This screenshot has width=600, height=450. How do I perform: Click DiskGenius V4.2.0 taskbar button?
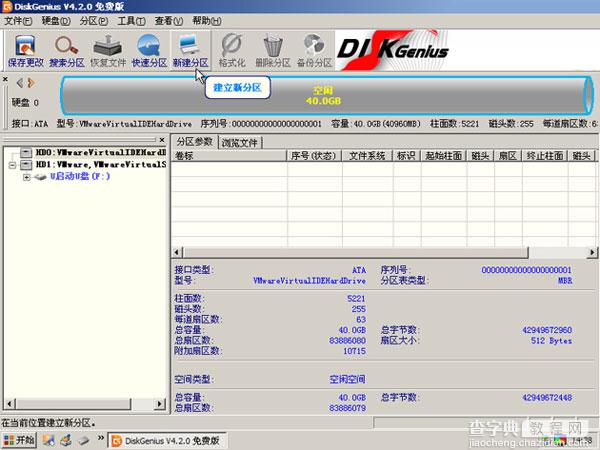click(x=166, y=440)
